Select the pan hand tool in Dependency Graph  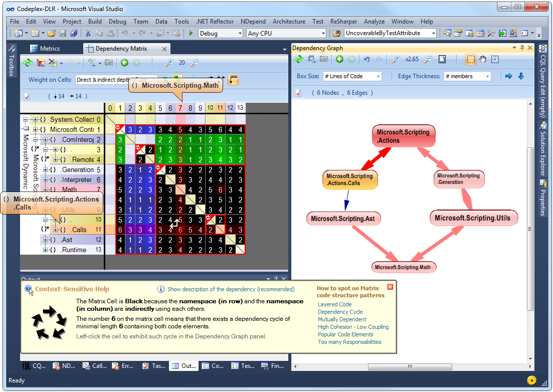pos(482,59)
